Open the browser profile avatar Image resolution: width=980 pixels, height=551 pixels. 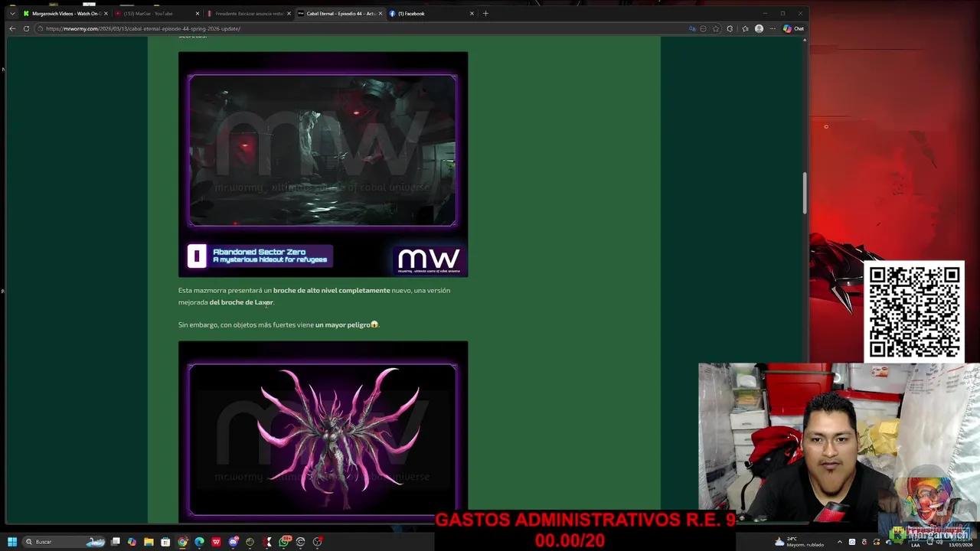[x=759, y=28]
